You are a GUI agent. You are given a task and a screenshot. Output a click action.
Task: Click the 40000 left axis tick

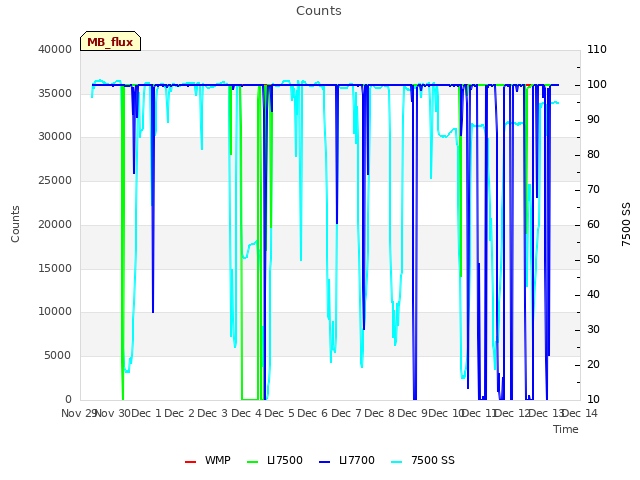point(55,49)
